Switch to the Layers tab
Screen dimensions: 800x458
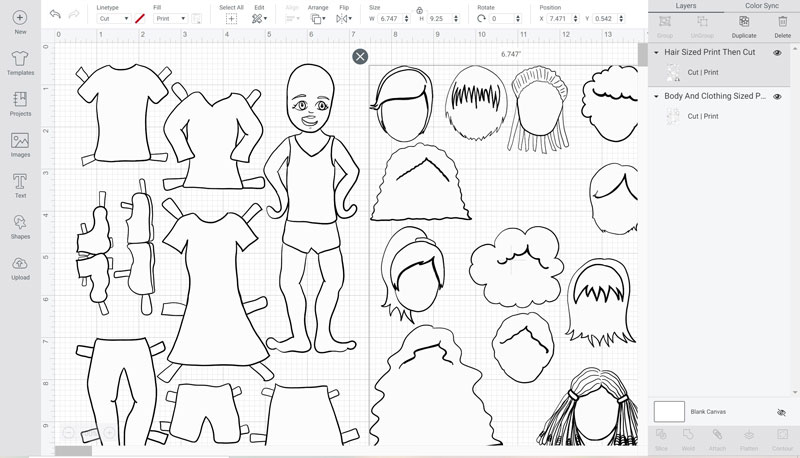686,6
